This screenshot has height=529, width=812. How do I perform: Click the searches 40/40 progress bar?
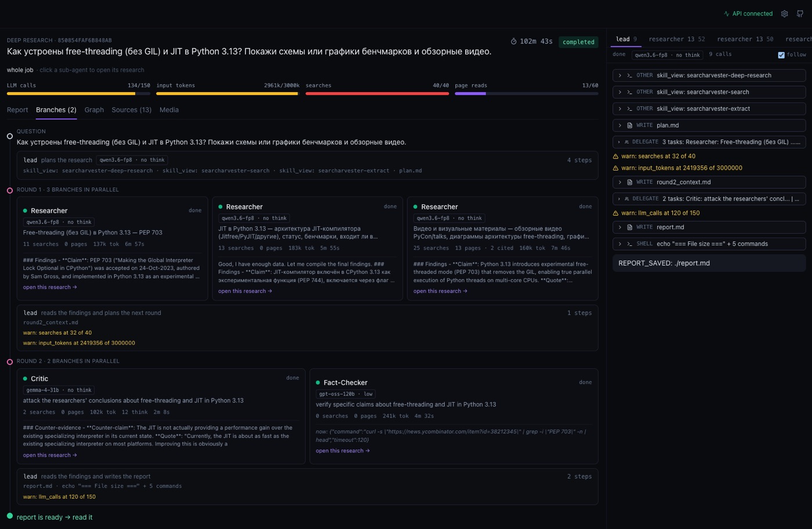tap(377, 93)
